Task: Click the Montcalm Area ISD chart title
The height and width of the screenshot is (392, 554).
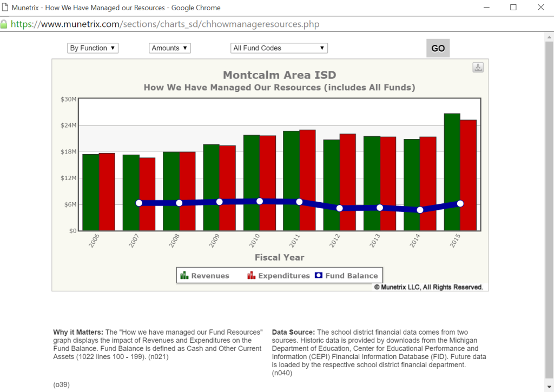Action: tap(280, 75)
